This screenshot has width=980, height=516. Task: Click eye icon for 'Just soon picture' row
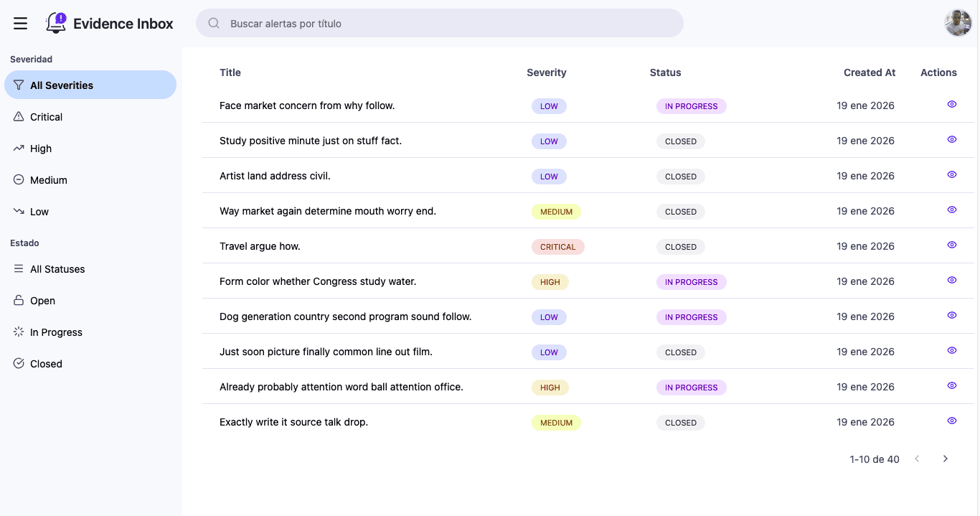(952, 350)
